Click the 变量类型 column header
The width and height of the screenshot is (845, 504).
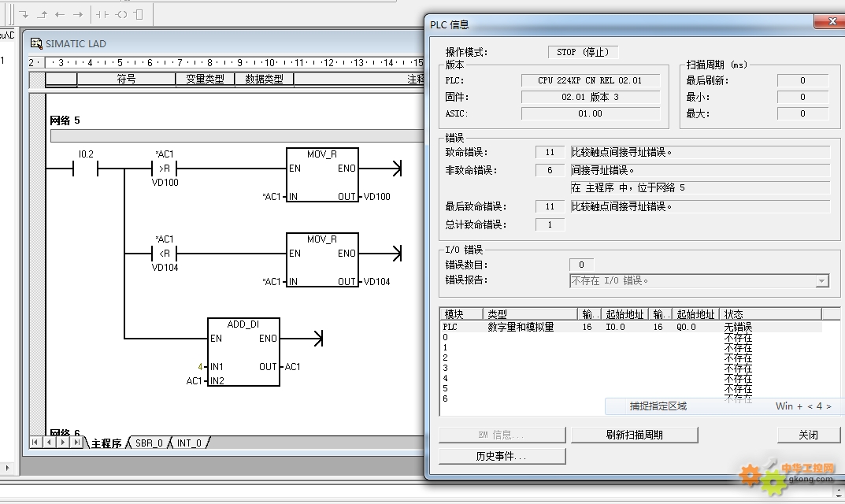(x=205, y=80)
